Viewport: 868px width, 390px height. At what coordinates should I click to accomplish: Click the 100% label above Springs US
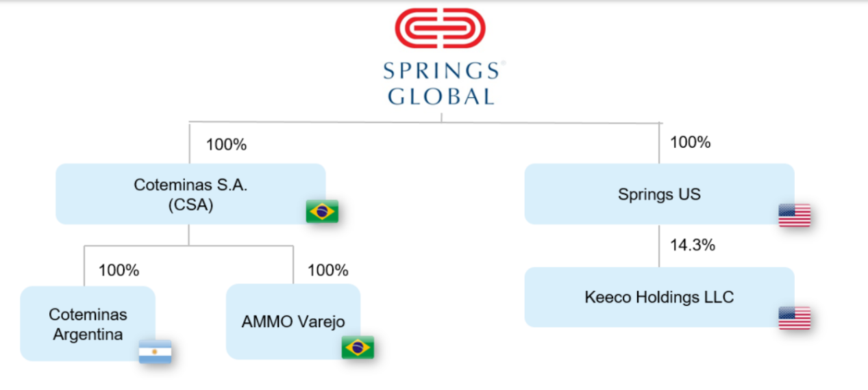coord(690,142)
